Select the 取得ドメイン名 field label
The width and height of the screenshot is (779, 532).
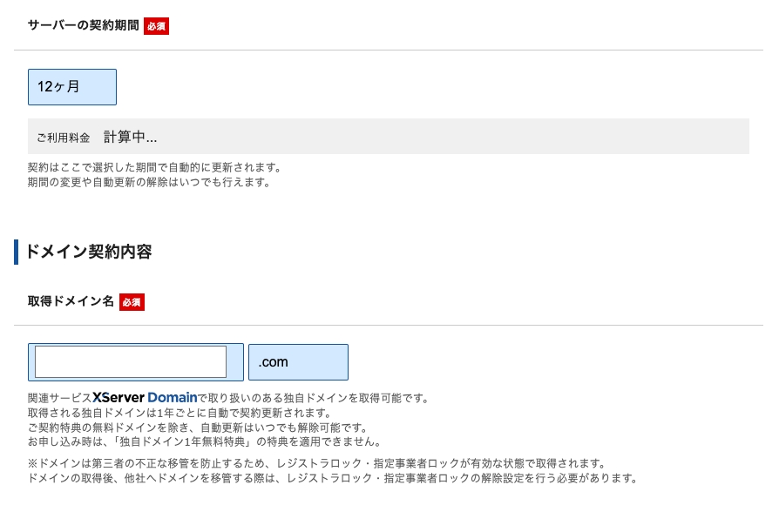[x=71, y=301]
